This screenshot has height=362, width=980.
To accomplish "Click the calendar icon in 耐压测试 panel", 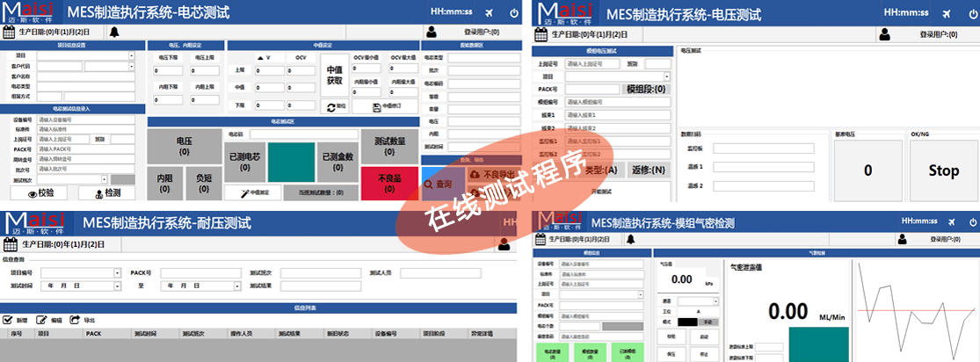I will [x=10, y=243].
